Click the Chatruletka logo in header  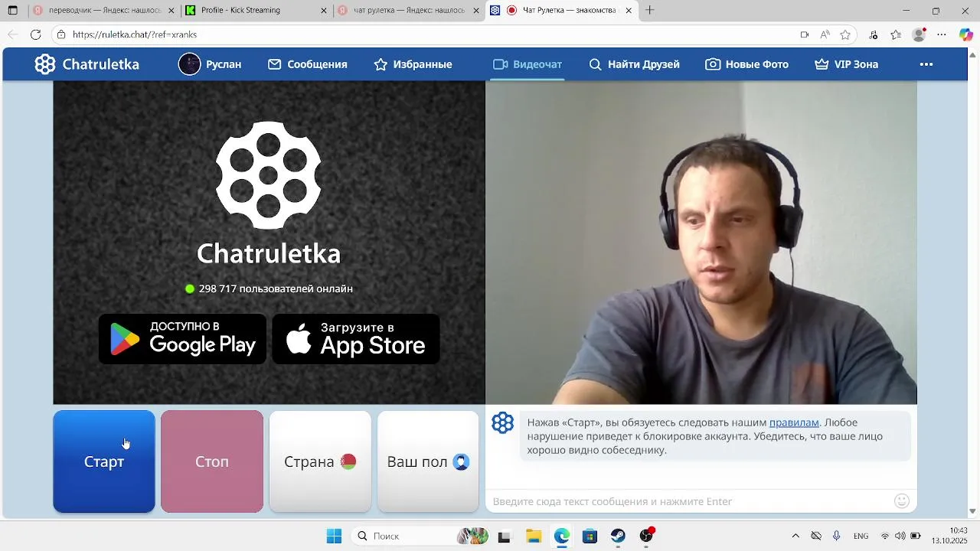point(87,64)
